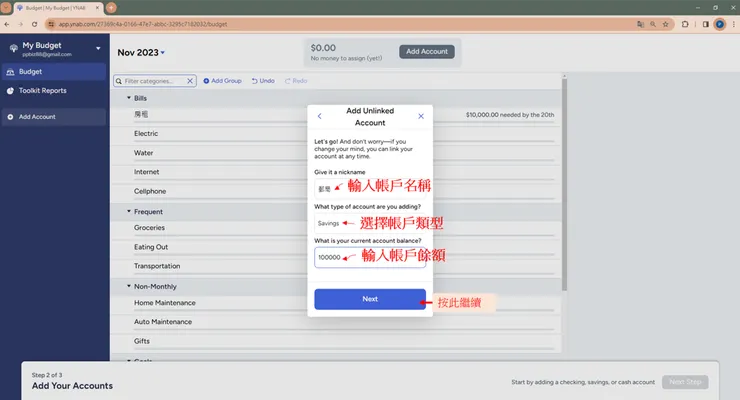Open the account type Savings dropdown
The height and width of the screenshot is (400, 740).
point(370,223)
